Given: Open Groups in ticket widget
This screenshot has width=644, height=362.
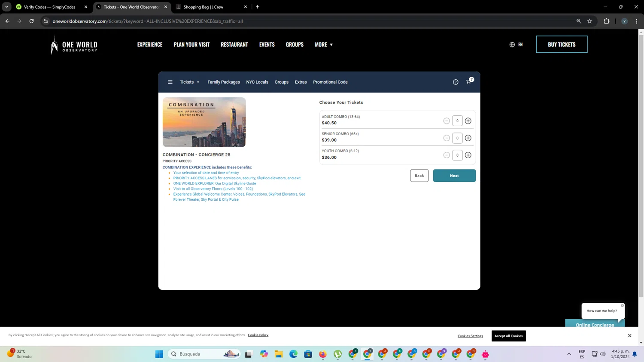Looking at the screenshot, I should [282, 82].
